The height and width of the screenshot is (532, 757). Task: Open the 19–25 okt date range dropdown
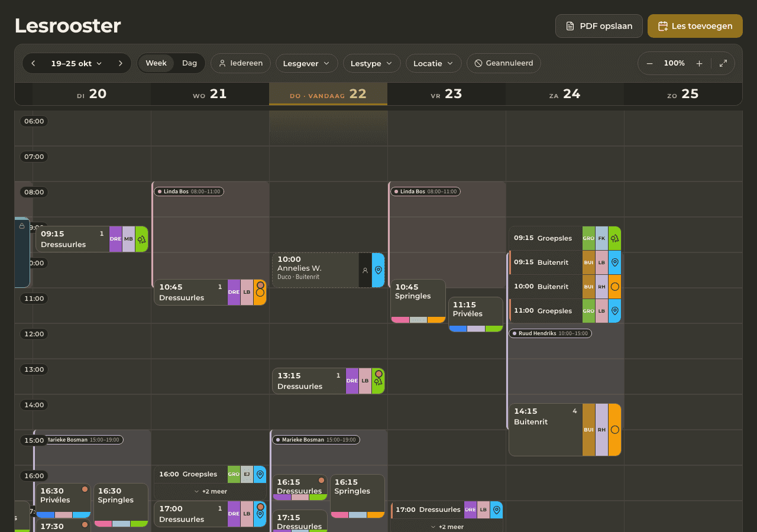coord(76,63)
